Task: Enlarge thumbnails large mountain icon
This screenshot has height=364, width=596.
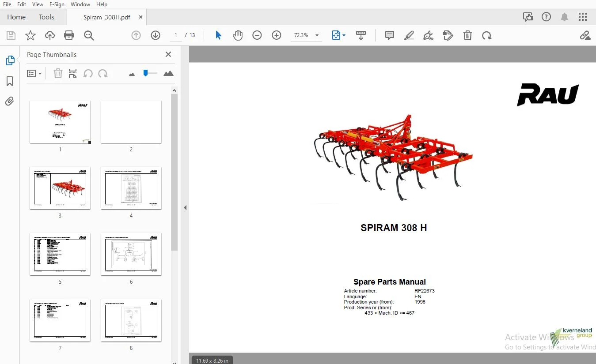Action: [x=168, y=73]
